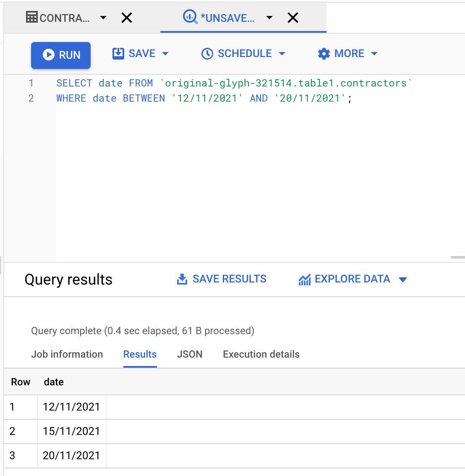Viewport: 465px width, 476px height.
Task: Select the date value 15/11/2021 in row 2
Action: pyautogui.click(x=71, y=431)
